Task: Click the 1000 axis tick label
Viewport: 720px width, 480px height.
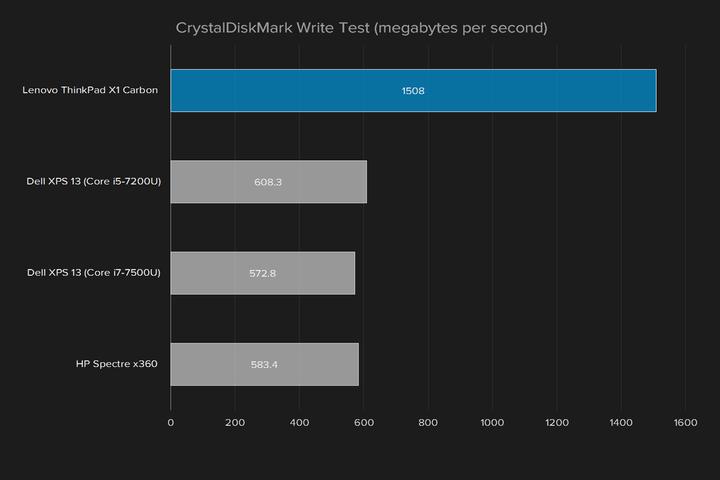Action: pos(492,423)
